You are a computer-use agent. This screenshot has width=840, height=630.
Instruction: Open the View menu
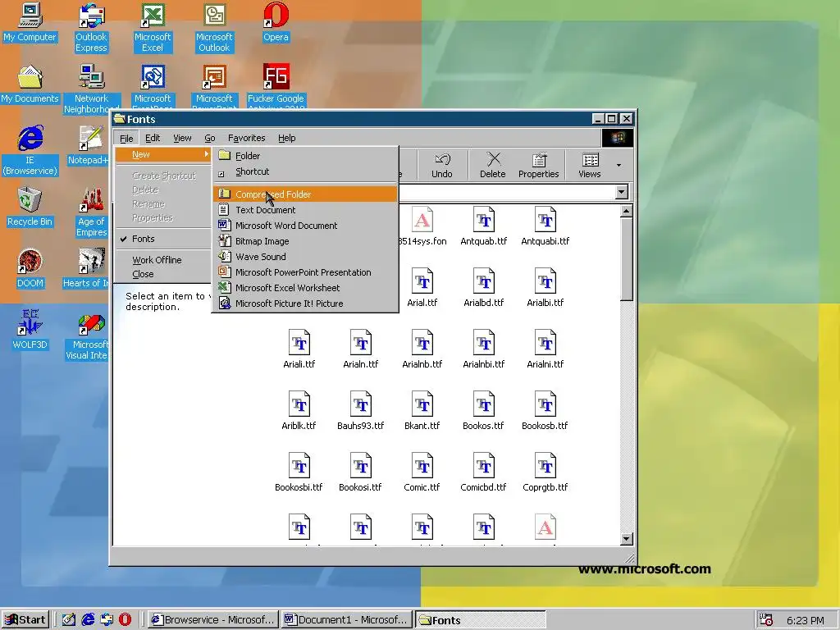182,138
